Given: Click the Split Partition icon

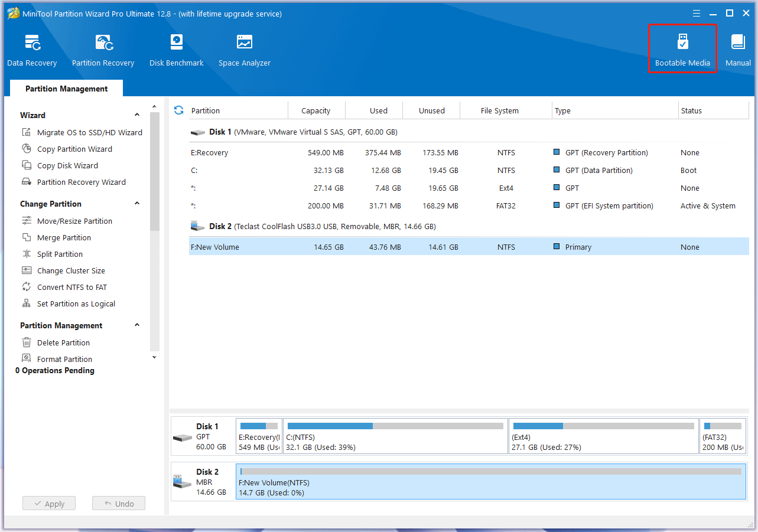Looking at the screenshot, I should tap(27, 254).
